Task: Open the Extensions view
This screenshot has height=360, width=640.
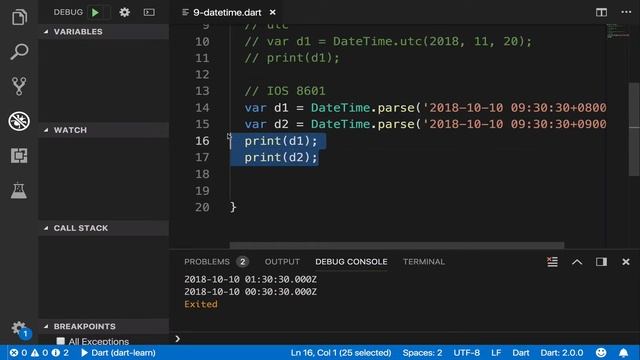Action: pos(19,156)
